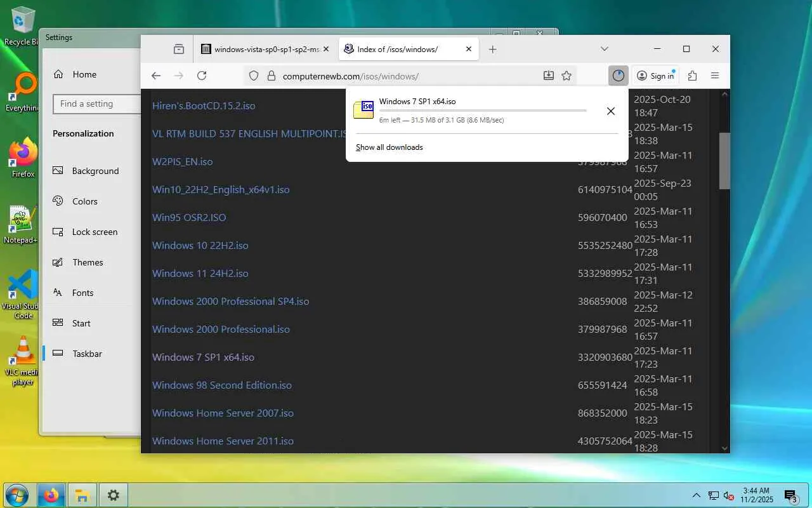Open the notification center icon
812x508 pixels.
coord(790,496)
